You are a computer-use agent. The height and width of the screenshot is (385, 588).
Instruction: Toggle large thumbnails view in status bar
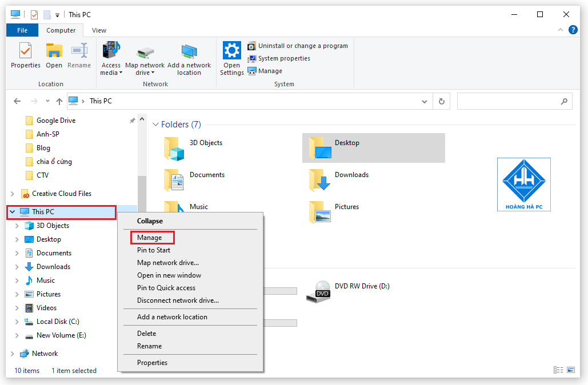pos(571,370)
